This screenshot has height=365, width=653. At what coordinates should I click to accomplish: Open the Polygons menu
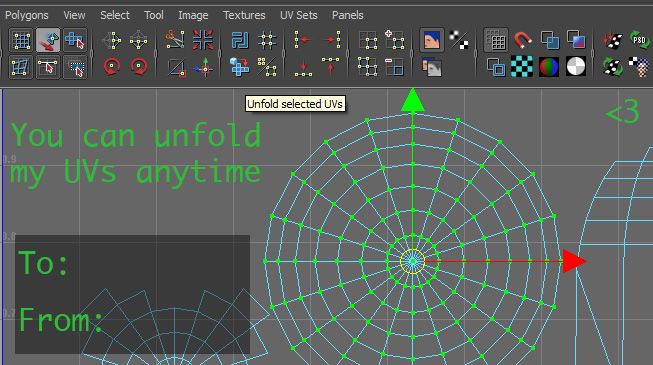(27, 15)
